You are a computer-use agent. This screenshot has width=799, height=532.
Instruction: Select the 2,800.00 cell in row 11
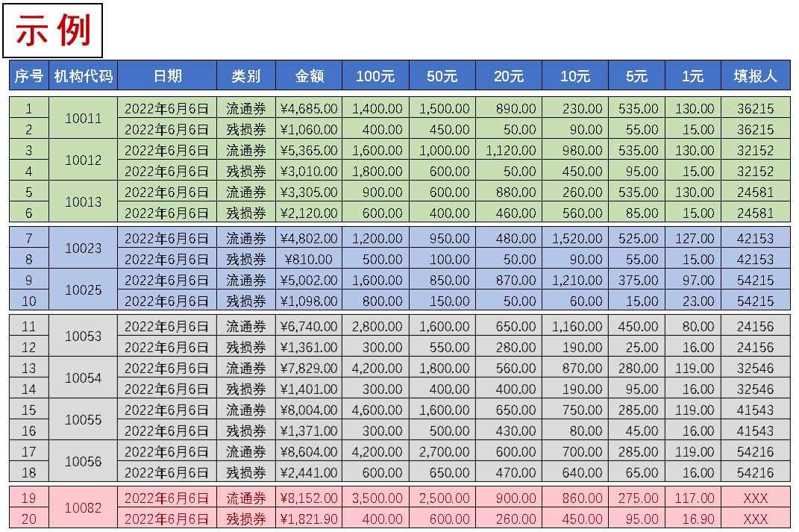(x=375, y=326)
